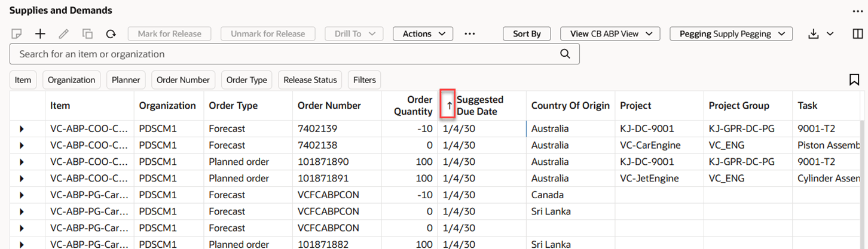The height and width of the screenshot is (249, 868).
Task: Click the Australia cell in order 101871891 row
Action: (x=570, y=179)
